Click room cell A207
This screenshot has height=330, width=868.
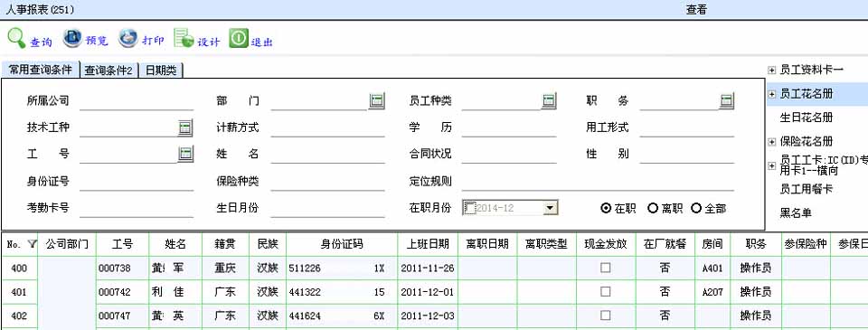pos(712,292)
